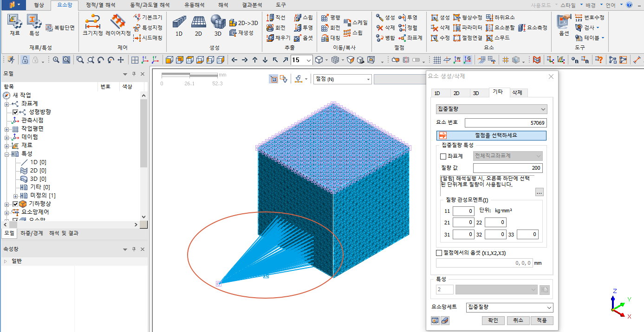The width and height of the screenshot is (644, 332).
Task: Toggle the 성형방향 checkbox in model tree
Action: [15, 112]
